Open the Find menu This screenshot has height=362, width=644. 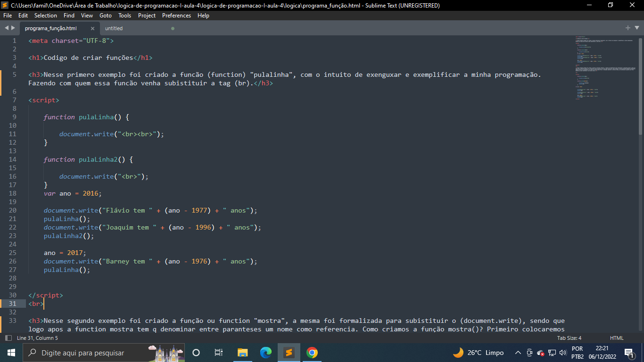(69, 16)
